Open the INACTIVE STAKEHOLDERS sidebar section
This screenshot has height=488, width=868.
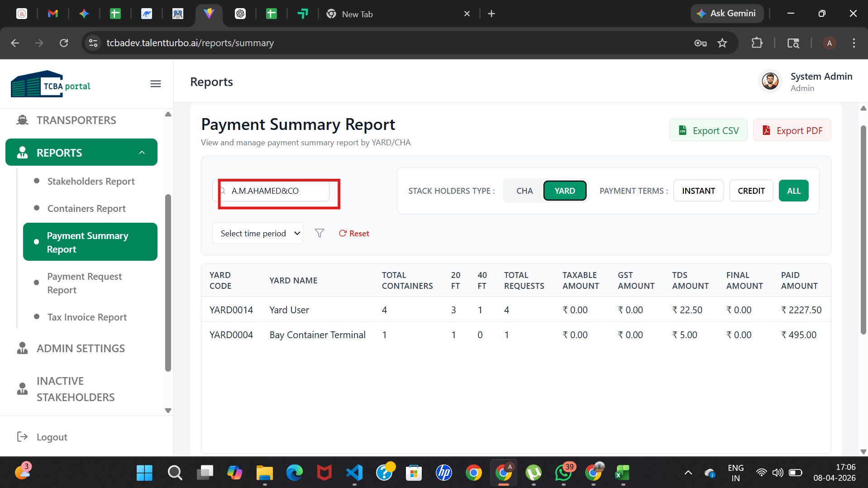76,389
